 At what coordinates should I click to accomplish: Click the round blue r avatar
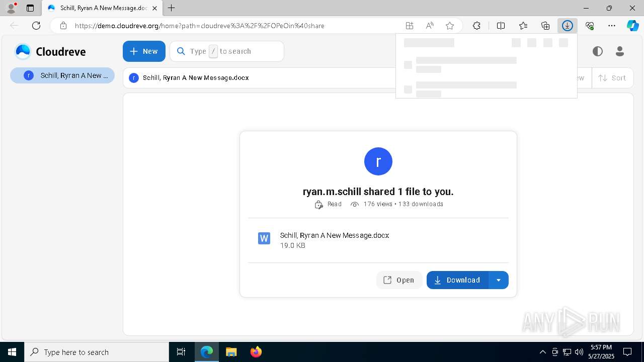click(378, 161)
